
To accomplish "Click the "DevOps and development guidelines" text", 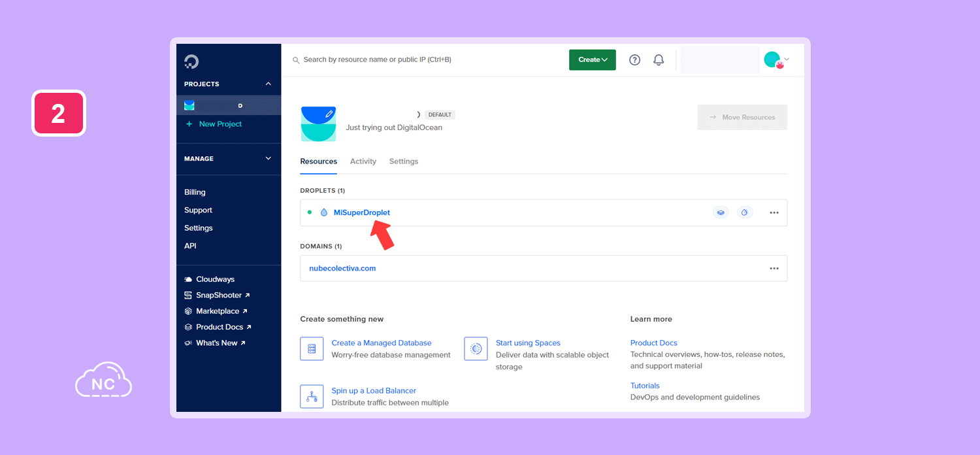I will [695, 397].
